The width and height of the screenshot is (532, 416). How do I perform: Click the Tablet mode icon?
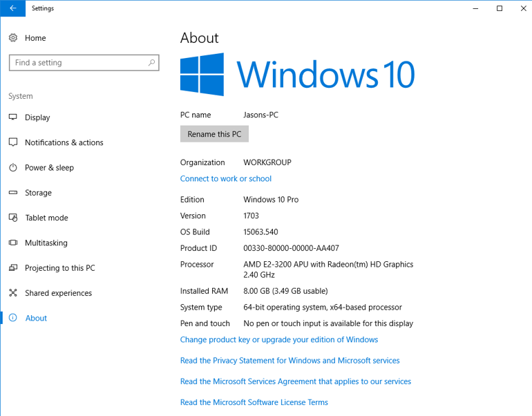pyautogui.click(x=13, y=218)
